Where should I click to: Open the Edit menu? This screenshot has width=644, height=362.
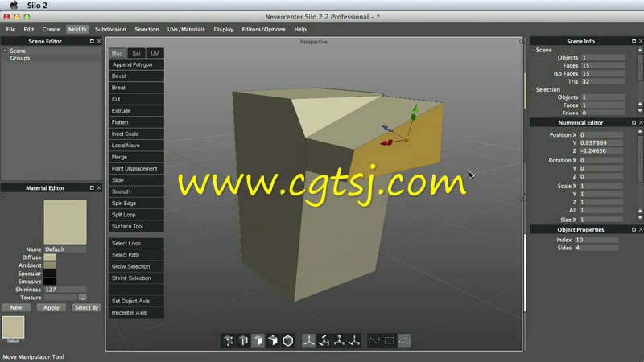pyautogui.click(x=29, y=29)
